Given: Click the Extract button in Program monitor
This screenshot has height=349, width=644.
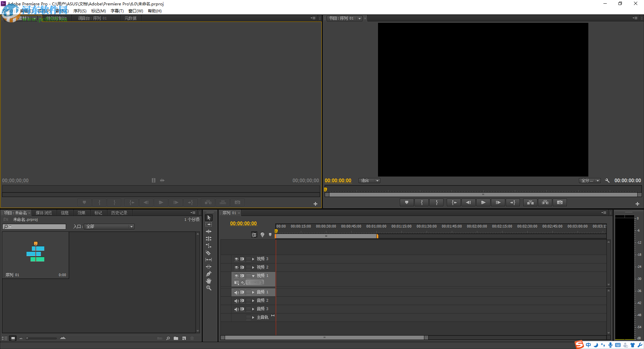Looking at the screenshot, I should point(545,202).
